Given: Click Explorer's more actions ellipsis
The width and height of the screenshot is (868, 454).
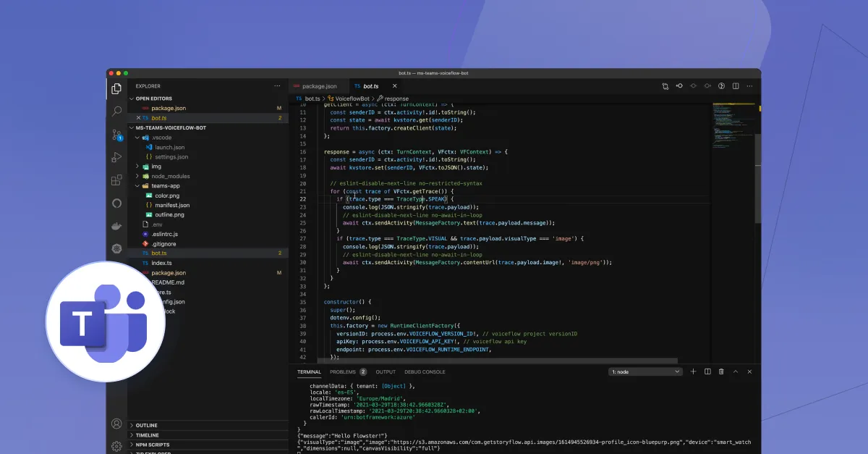Looking at the screenshot, I should (x=278, y=86).
